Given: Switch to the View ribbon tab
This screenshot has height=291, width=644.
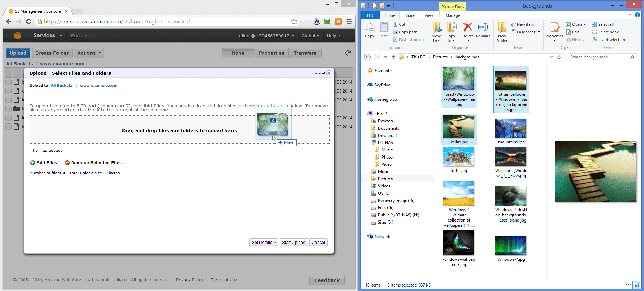Looking at the screenshot, I should coord(429,15).
